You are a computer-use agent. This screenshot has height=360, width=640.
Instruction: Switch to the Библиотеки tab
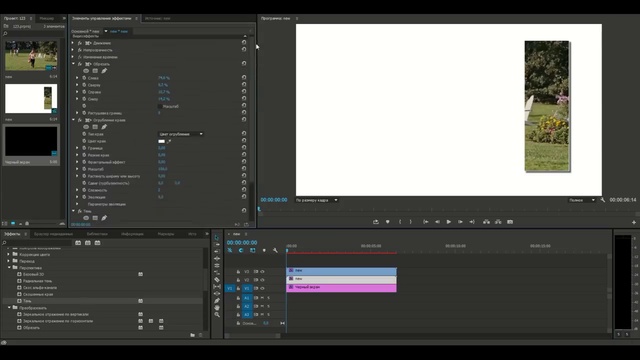click(x=97, y=234)
